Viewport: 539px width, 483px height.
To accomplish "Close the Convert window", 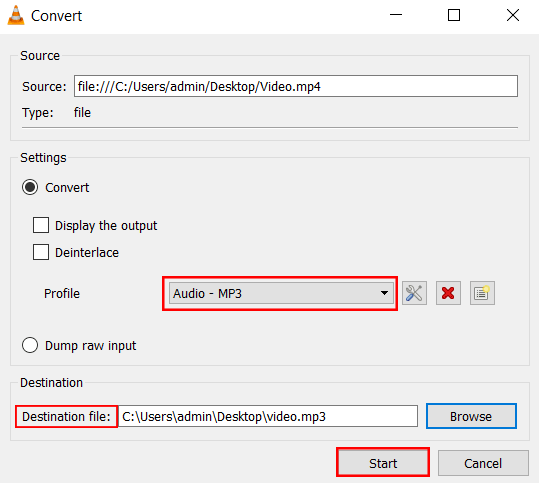I will coord(513,15).
